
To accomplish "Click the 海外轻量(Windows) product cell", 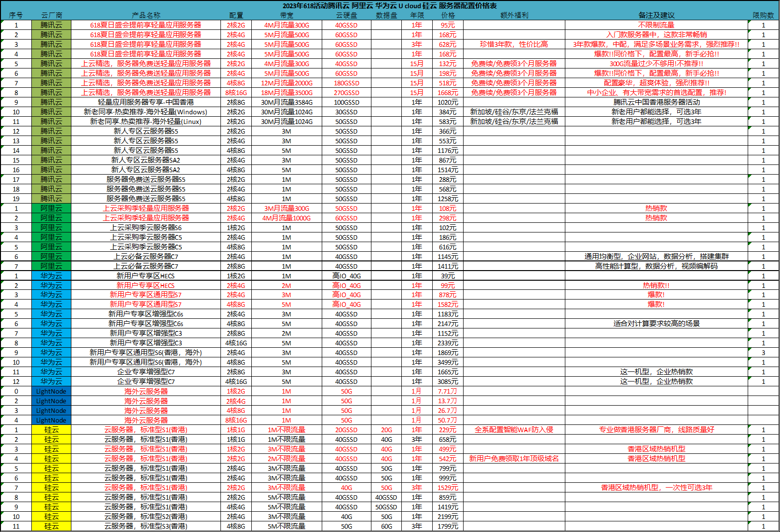I will click(146, 112).
